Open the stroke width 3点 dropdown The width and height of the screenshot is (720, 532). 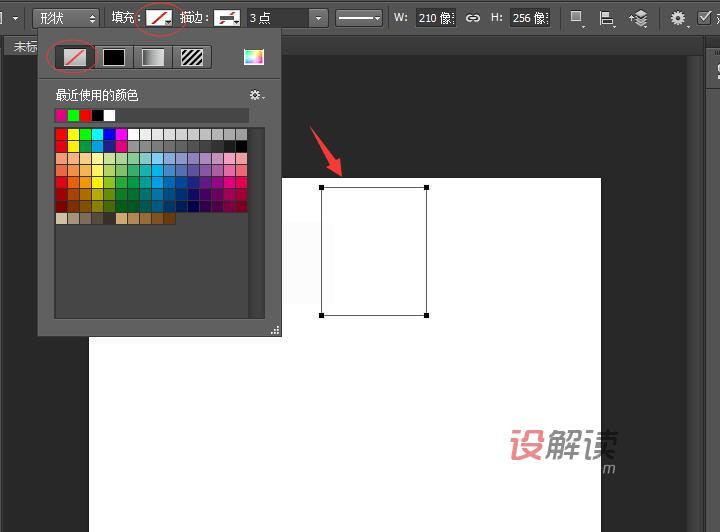click(318, 18)
